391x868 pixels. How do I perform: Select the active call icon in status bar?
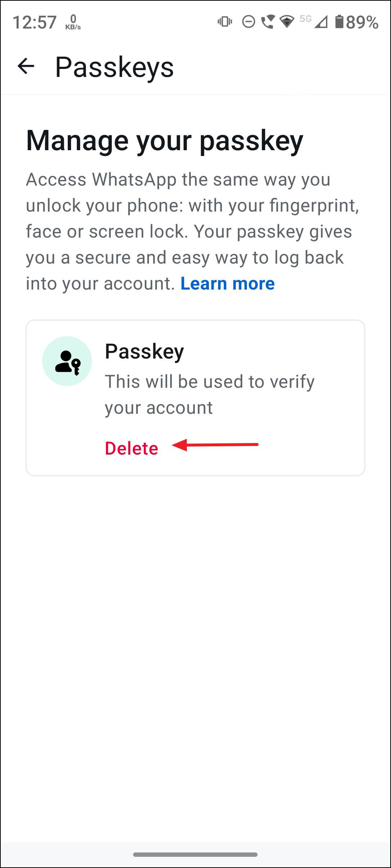tap(268, 22)
